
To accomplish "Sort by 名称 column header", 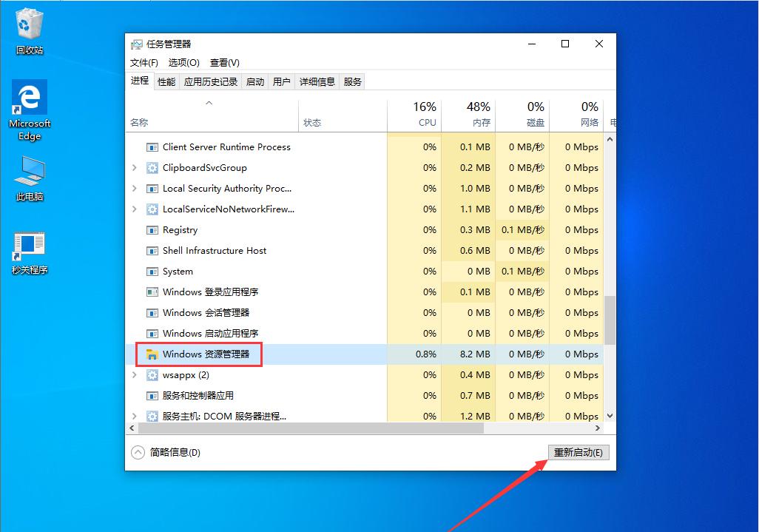I will 212,115.
